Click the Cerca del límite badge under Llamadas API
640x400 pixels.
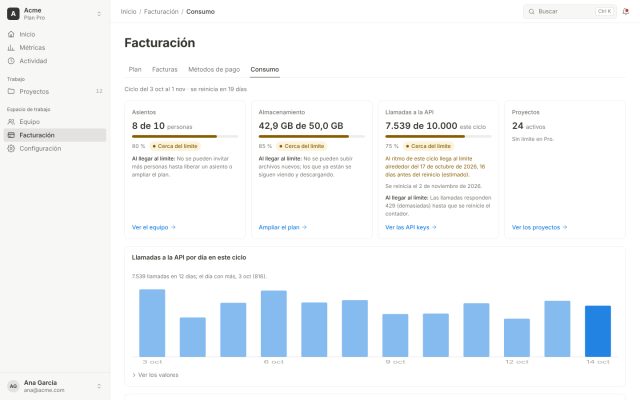pyautogui.click(x=428, y=146)
